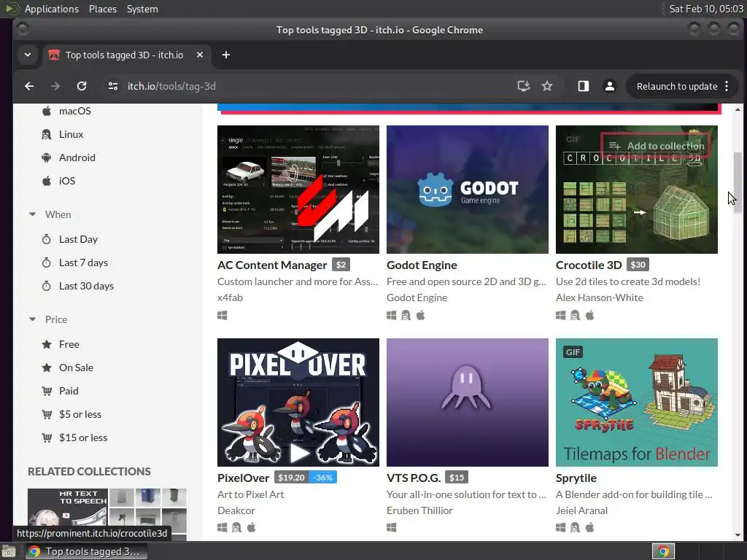This screenshot has height=560, width=747.
Task: Visit author Jeiel Aranal's page
Action: [581, 510]
